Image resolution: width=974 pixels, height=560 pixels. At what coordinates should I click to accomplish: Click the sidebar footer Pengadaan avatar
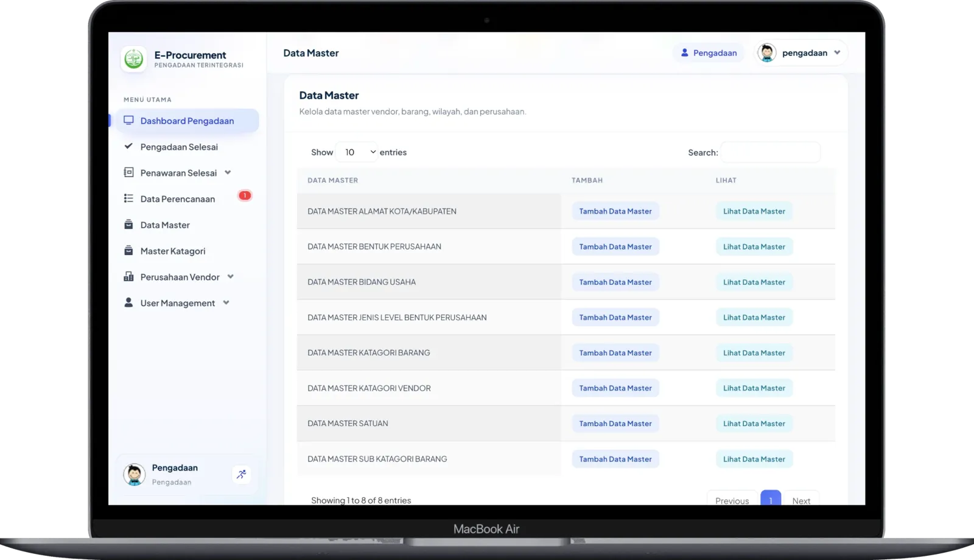click(134, 475)
